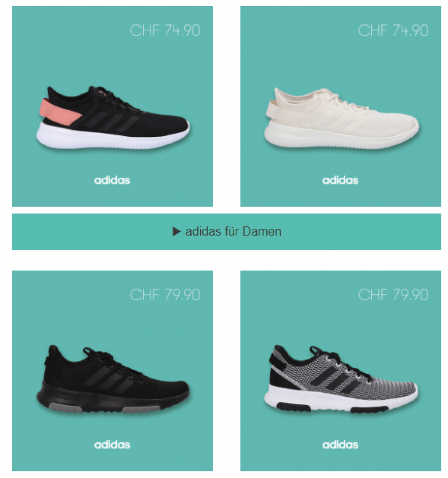
Task: Click the CHF 79.90 price on grey shoe
Action: (x=393, y=295)
